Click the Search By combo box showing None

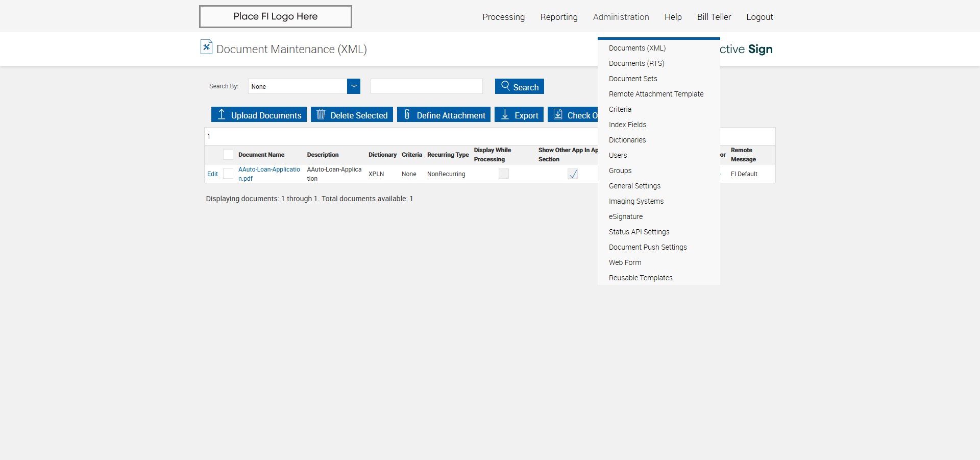tap(304, 86)
